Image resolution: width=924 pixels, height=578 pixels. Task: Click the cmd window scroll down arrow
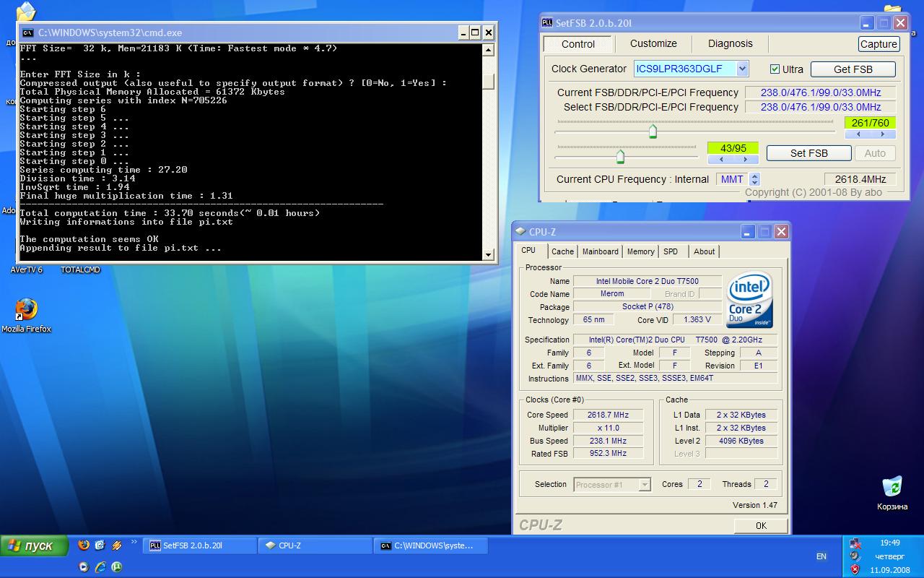(489, 254)
